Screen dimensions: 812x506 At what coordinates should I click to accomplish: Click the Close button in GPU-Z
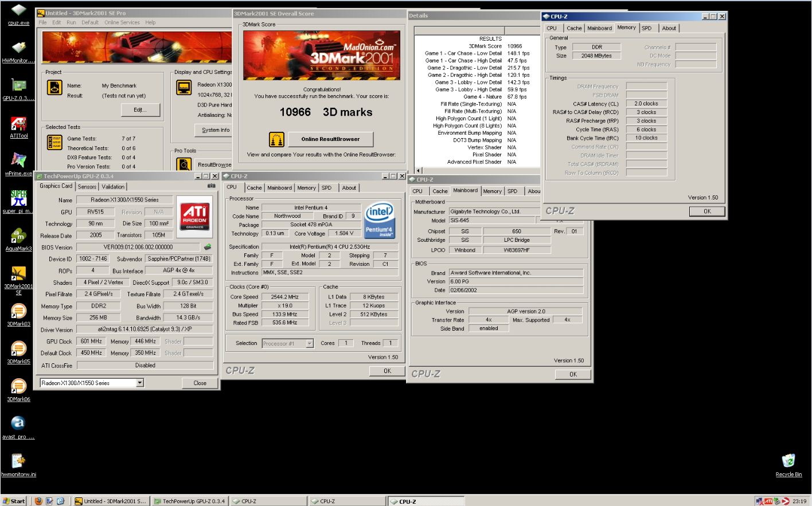[200, 383]
